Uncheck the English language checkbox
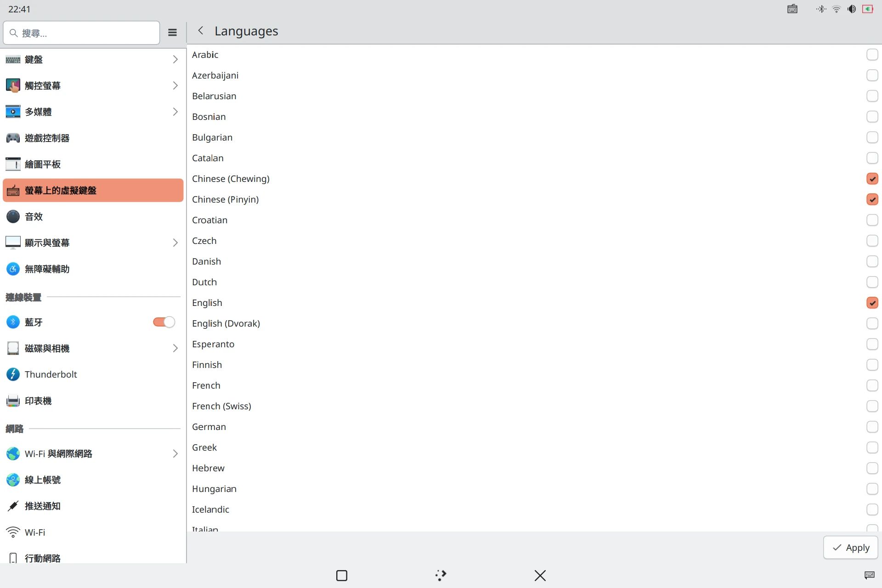 872,303
